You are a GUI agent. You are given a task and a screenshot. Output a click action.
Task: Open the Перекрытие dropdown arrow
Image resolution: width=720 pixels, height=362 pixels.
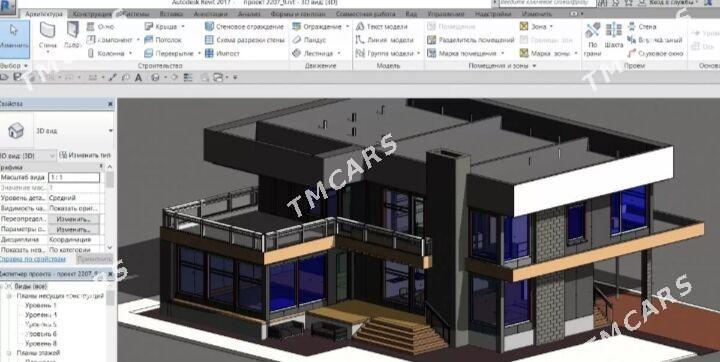point(199,53)
